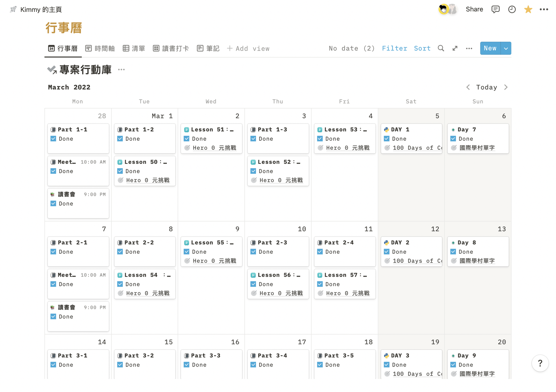Open the top-right page options ellipsis

(x=544, y=9)
